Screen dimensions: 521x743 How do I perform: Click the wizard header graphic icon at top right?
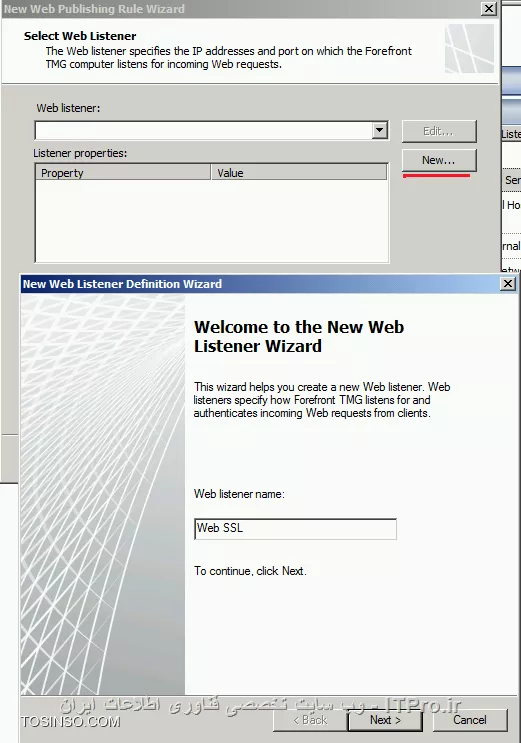[469, 49]
